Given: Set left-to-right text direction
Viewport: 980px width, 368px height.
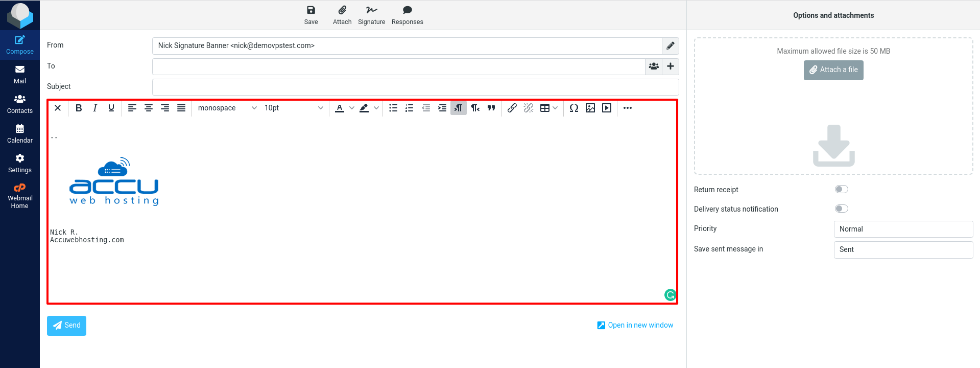Looking at the screenshot, I should 459,108.
